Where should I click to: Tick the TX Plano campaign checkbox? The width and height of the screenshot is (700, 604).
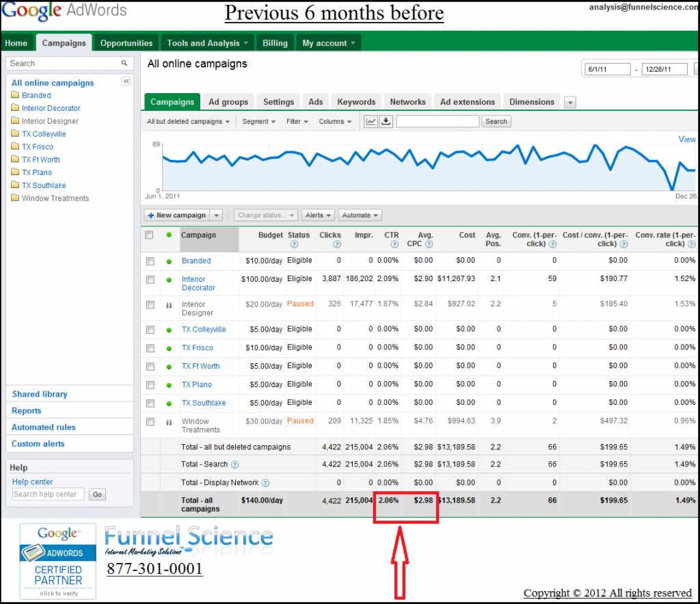pos(150,385)
